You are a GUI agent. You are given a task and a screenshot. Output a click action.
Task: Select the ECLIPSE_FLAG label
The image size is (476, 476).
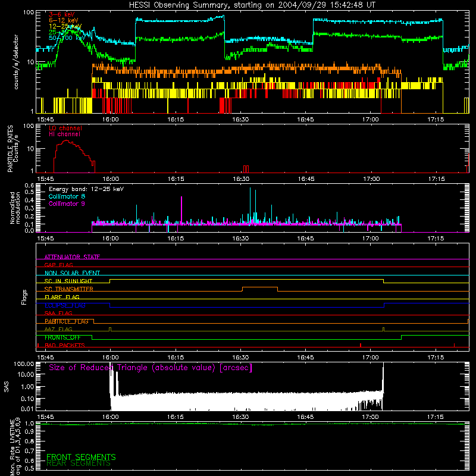65,305
